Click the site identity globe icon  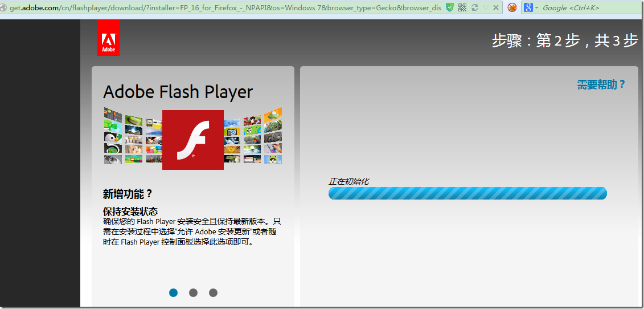(x=3, y=7)
